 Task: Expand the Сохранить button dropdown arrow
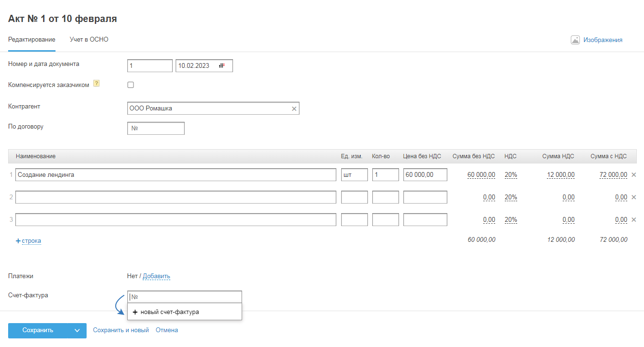tap(77, 330)
